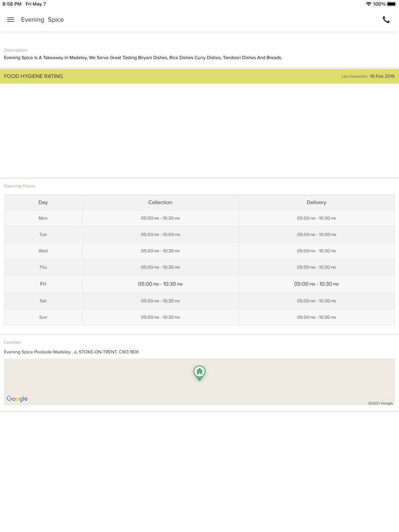The height and width of the screenshot is (532, 399).
Task: Tap the 100% battery percentage
Action: click(x=379, y=4)
